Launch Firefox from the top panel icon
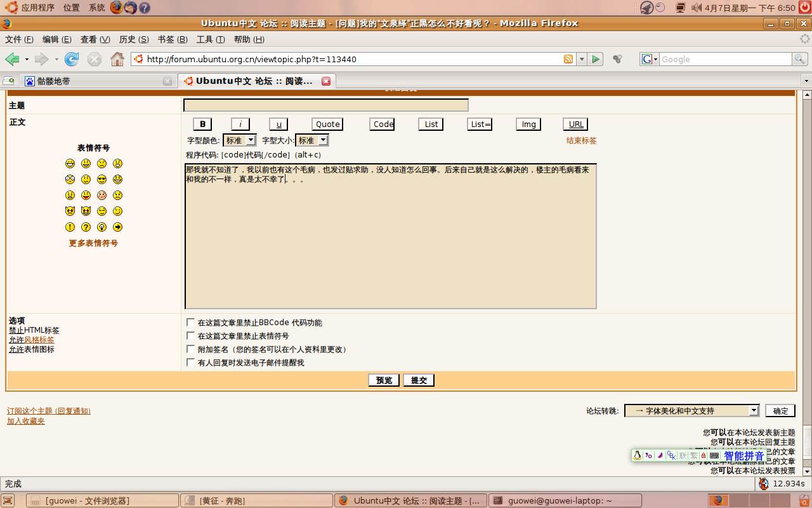Viewport: 812px width, 508px height. tap(117, 8)
